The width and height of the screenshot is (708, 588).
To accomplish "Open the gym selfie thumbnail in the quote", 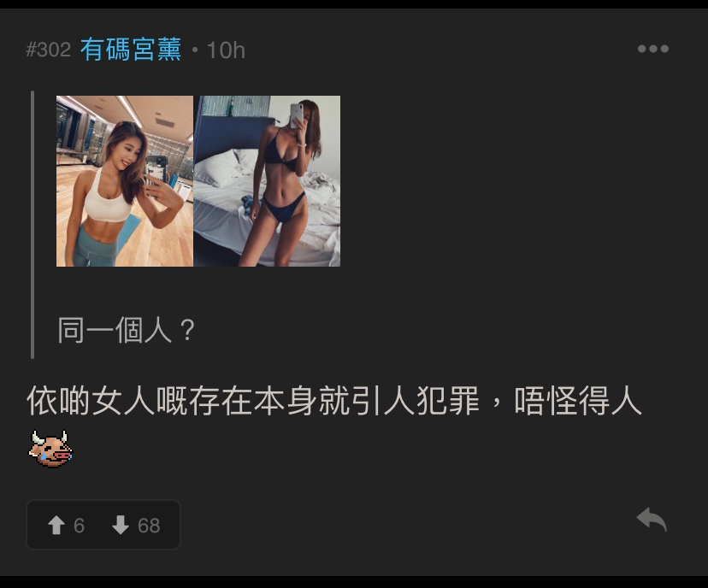I will pos(125,181).
